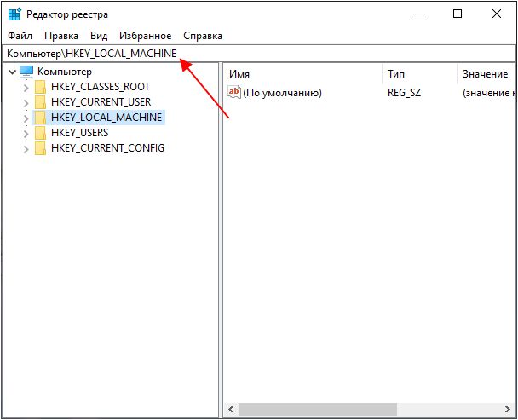
Task: Expand the HKEY_CURRENT_CONFIG branch
Action: [26, 149]
